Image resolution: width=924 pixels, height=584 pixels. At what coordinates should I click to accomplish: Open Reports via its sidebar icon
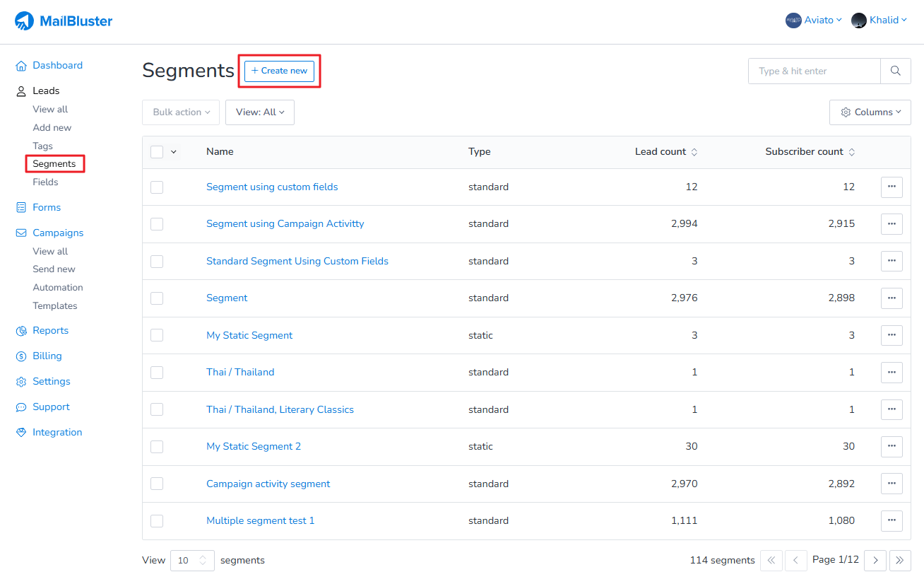click(20, 330)
